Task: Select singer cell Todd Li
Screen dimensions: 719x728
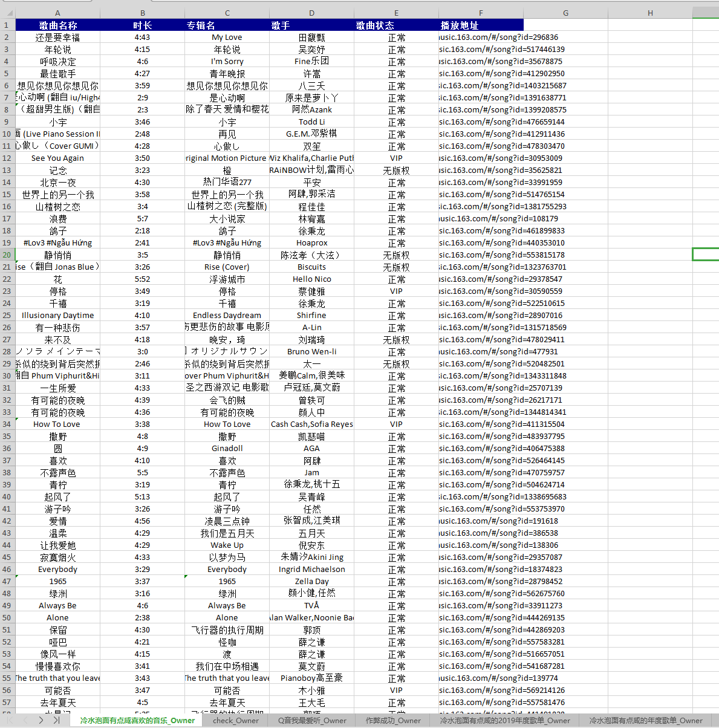Action: (x=312, y=122)
